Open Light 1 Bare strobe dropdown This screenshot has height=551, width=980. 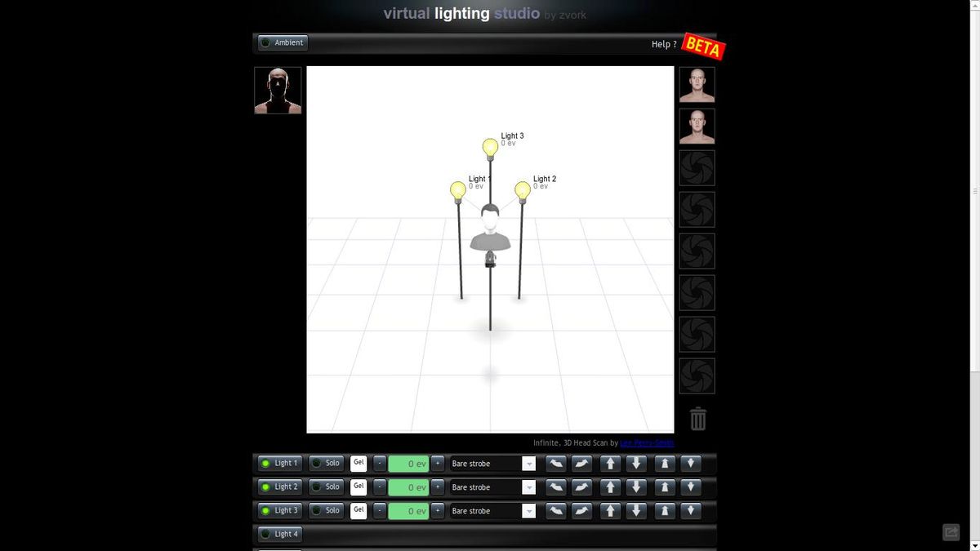click(493, 464)
